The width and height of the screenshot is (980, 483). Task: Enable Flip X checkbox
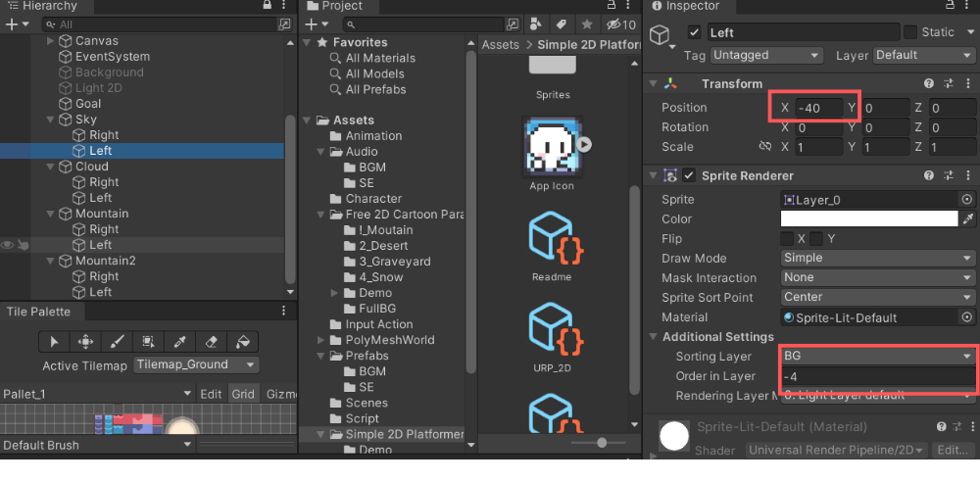click(x=787, y=238)
